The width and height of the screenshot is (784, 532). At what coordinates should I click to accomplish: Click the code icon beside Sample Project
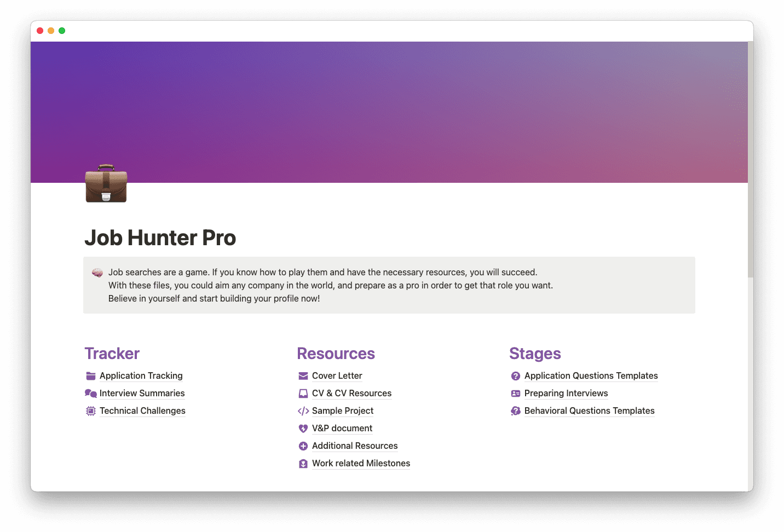tap(303, 411)
